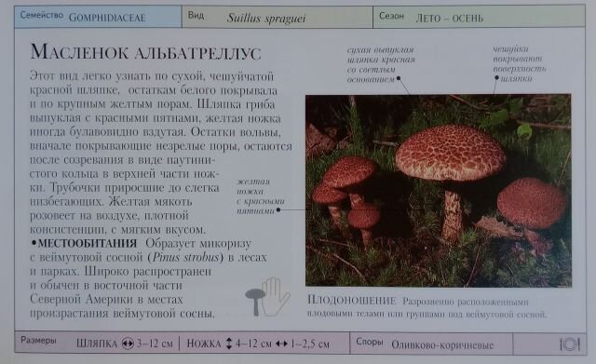Click the line произрастания веймутовой сосны
The width and height of the screenshot is (596, 364).
point(122,314)
